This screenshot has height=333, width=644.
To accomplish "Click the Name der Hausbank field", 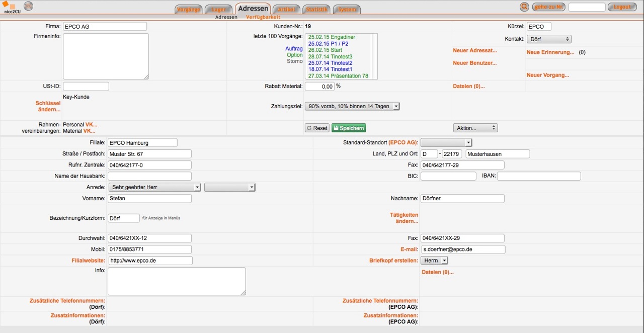I will (149, 176).
